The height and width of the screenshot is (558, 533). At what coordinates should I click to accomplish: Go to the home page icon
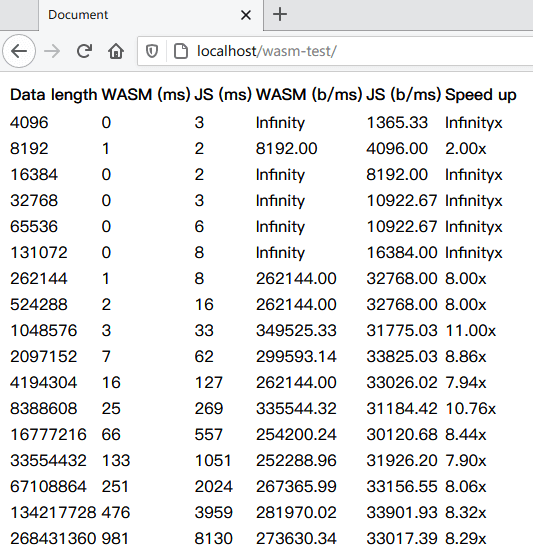tap(116, 51)
